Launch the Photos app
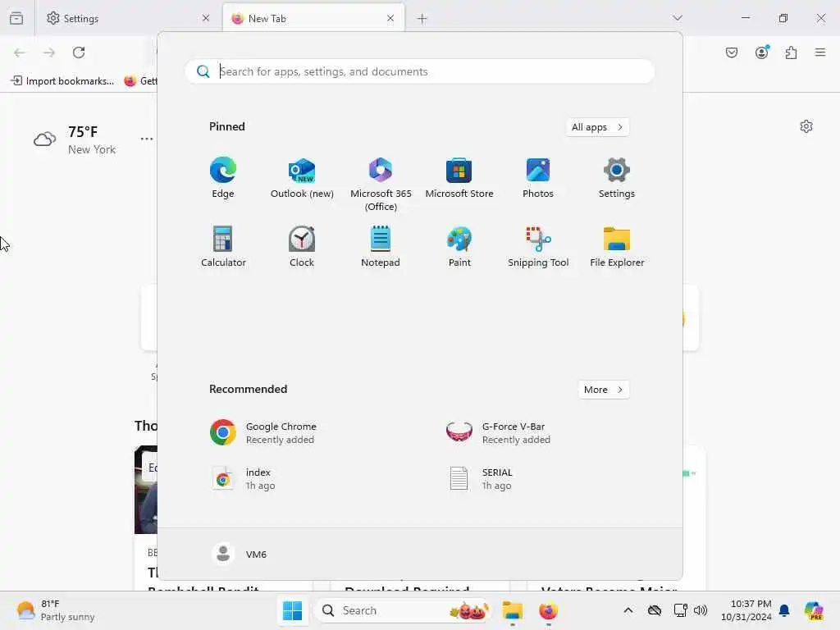840x630 pixels. [538, 178]
